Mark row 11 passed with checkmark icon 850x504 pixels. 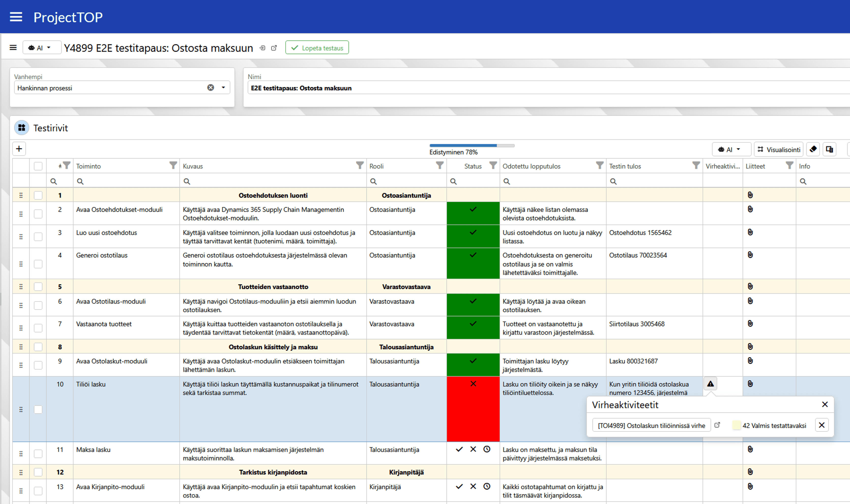(459, 449)
